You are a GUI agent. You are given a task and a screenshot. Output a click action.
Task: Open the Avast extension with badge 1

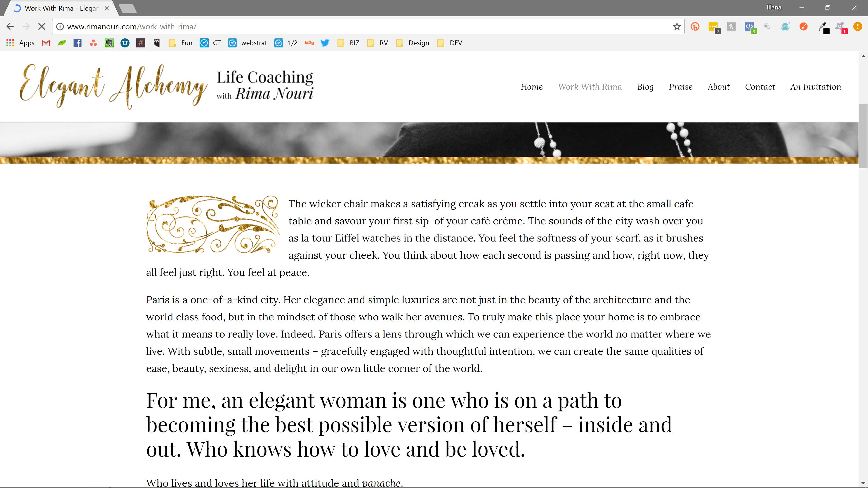(x=841, y=27)
